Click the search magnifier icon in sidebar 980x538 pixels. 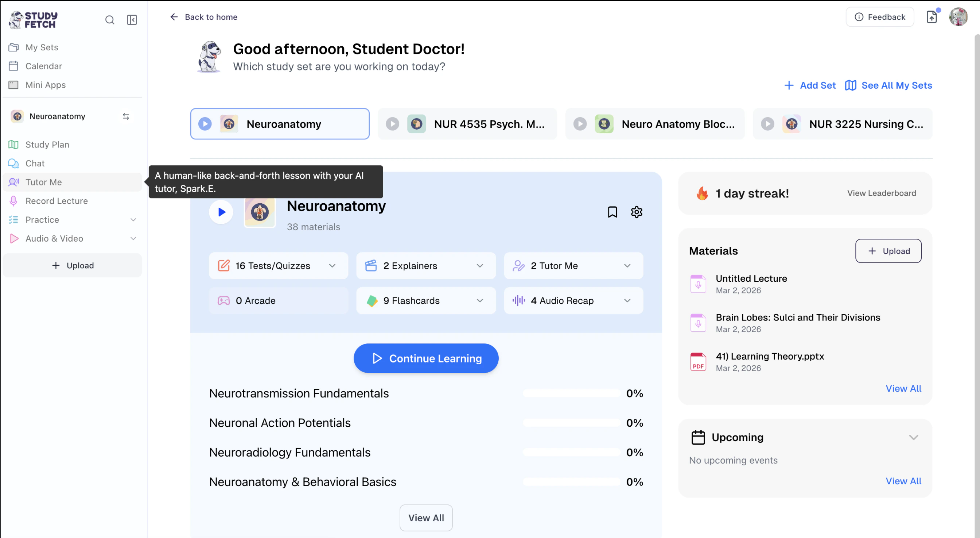pyautogui.click(x=110, y=20)
